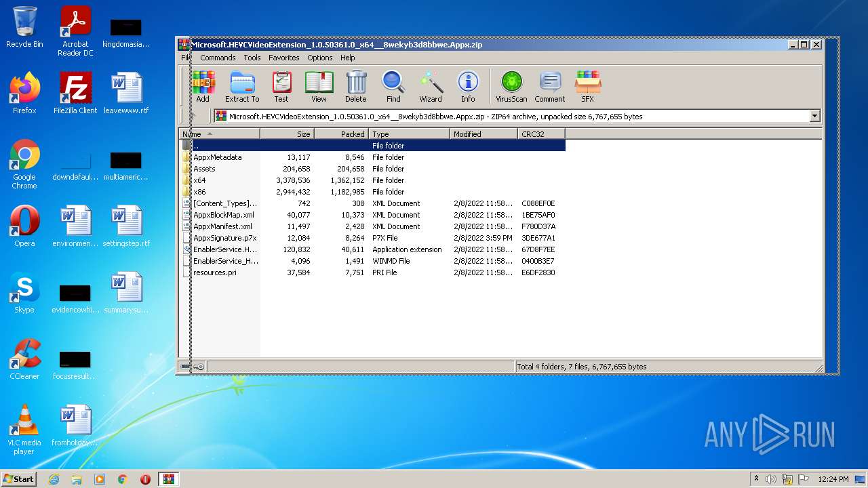Viewport: 868px width, 488px height.
Task: Open the Options menu
Action: click(x=319, y=58)
